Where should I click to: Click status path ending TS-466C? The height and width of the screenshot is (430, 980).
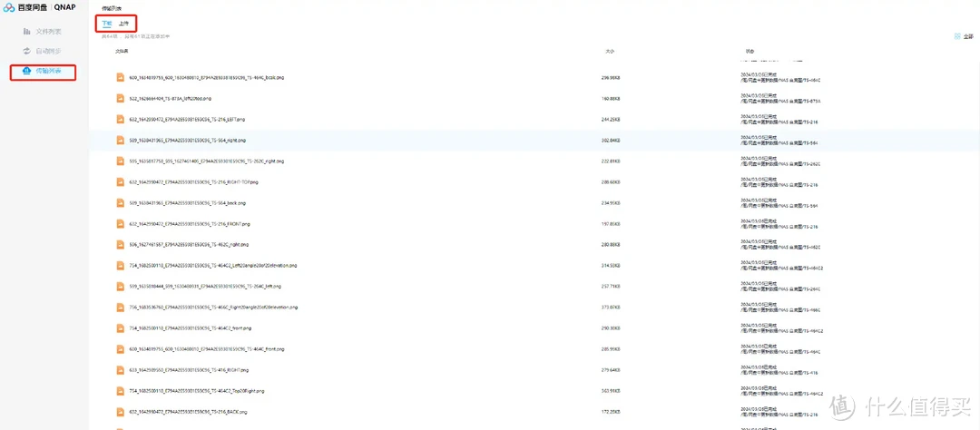tap(780, 310)
